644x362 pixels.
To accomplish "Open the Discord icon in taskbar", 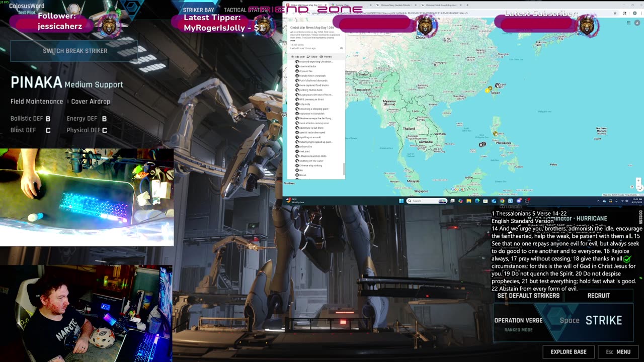I will click(519, 201).
